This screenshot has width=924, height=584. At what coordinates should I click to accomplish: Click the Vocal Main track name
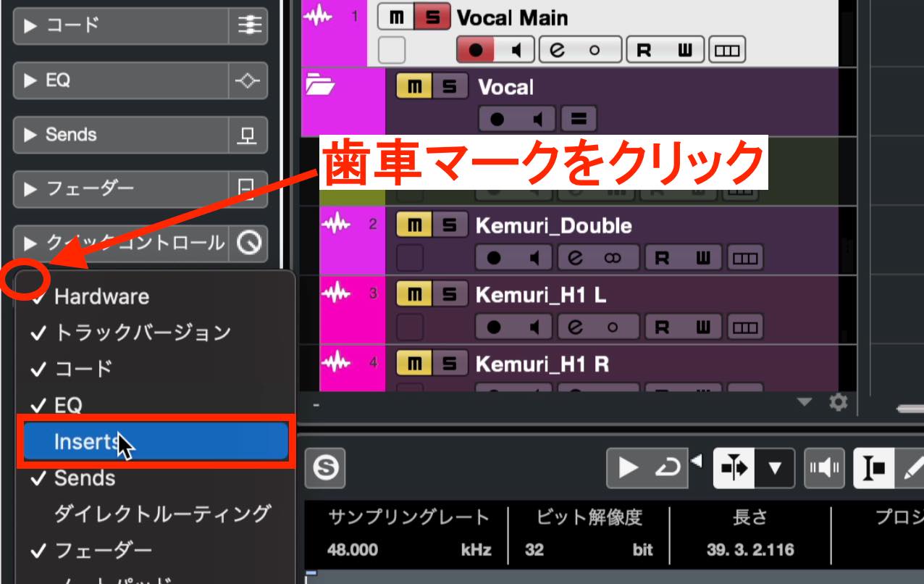pos(513,17)
